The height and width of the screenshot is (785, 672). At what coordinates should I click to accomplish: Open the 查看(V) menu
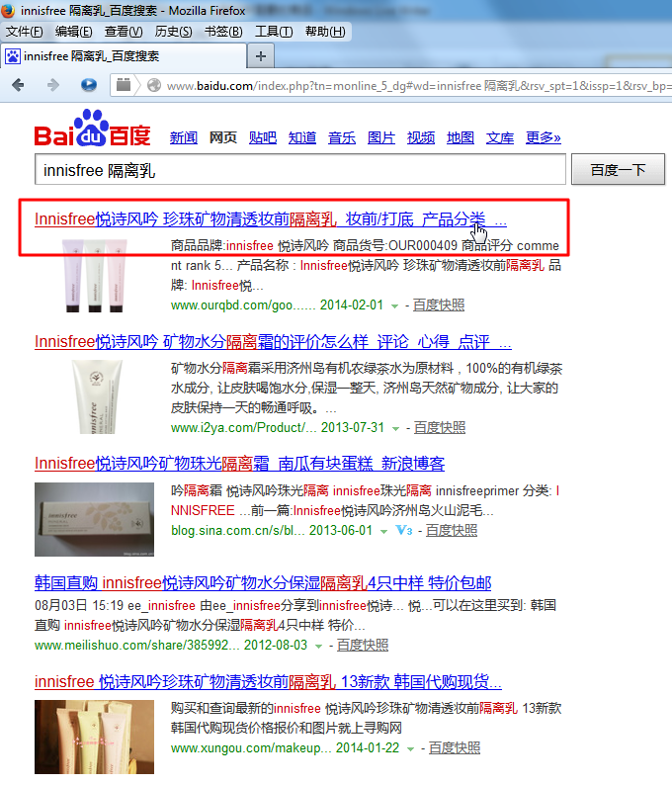[x=124, y=32]
